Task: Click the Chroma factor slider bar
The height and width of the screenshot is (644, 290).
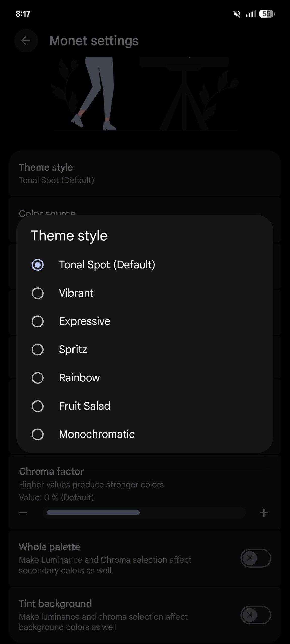Action: pyautogui.click(x=144, y=513)
